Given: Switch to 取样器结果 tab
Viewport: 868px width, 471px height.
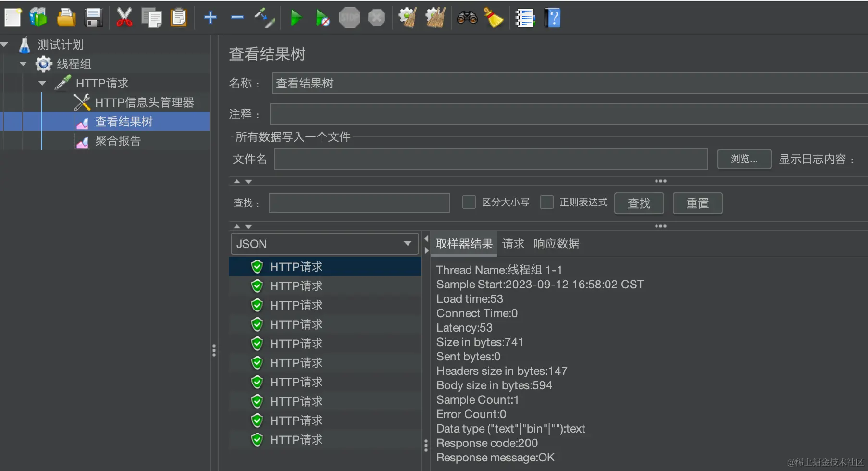Looking at the screenshot, I should tap(464, 244).
